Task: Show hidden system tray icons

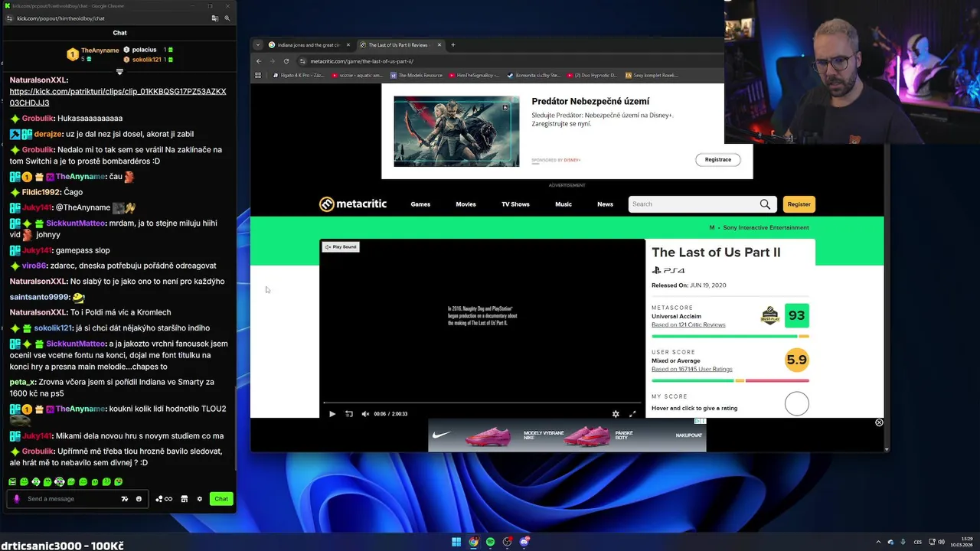Action: click(x=879, y=542)
